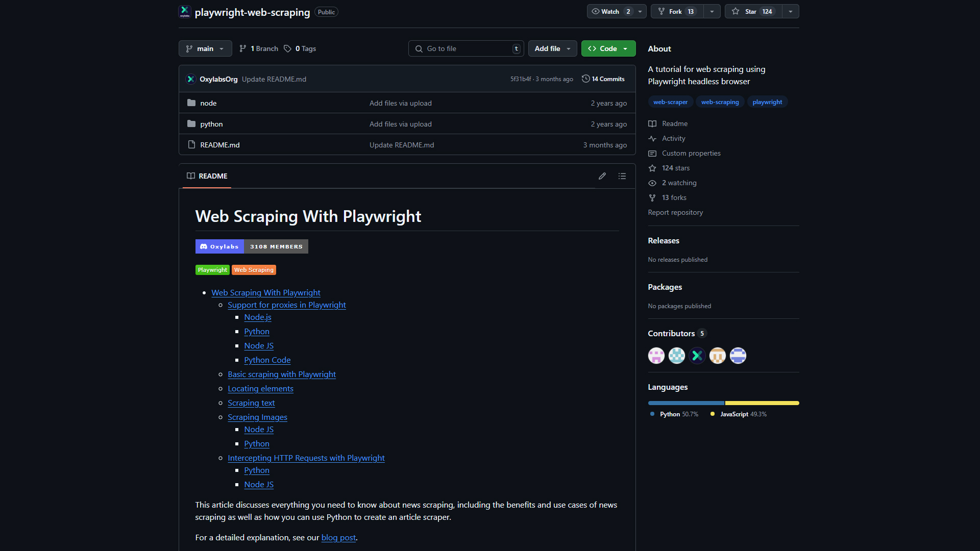Open the Scraping Images contents link

coord(257,417)
